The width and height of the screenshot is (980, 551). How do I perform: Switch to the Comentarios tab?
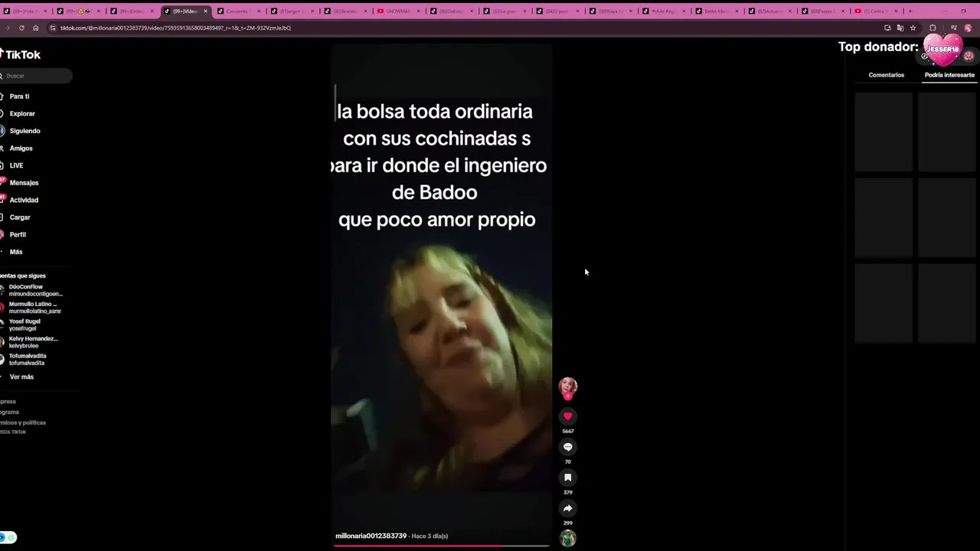886,75
